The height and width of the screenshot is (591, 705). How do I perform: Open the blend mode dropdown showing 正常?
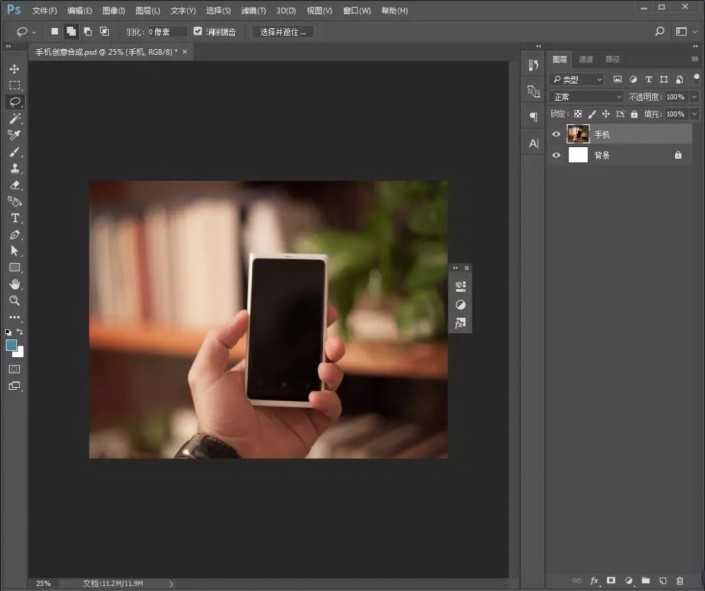click(x=586, y=97)
